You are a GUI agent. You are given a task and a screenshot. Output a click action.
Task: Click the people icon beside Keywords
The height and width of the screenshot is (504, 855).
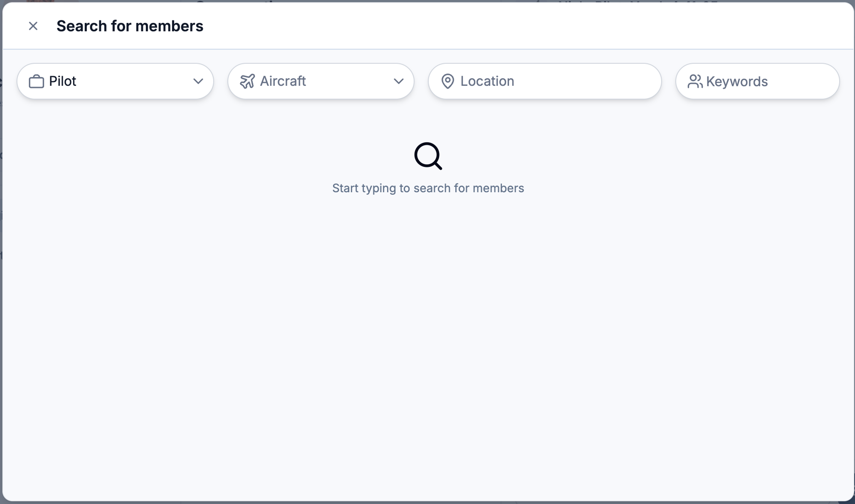click(x=695, y=81)
